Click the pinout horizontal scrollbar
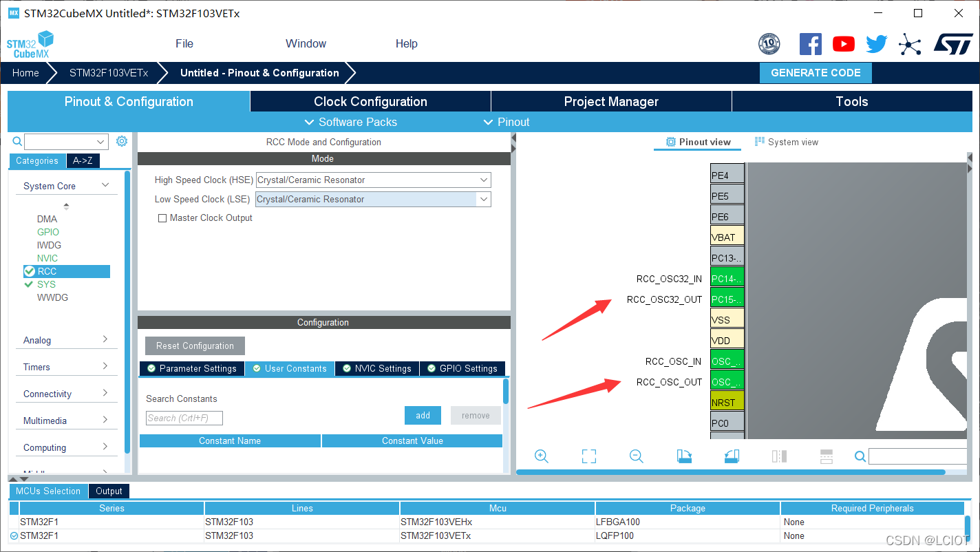The height and width of the screenshot is (552, 980). click(x=731, y=472)
